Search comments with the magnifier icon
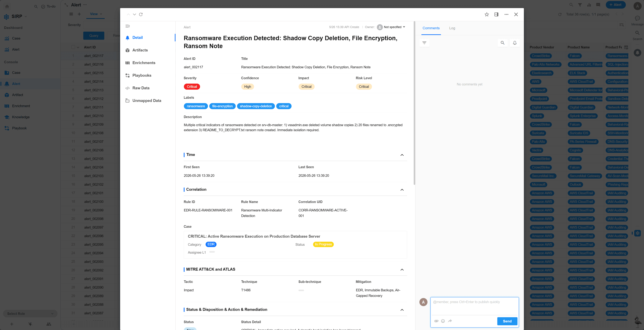644x330 pixels. [x=503, y=43]
